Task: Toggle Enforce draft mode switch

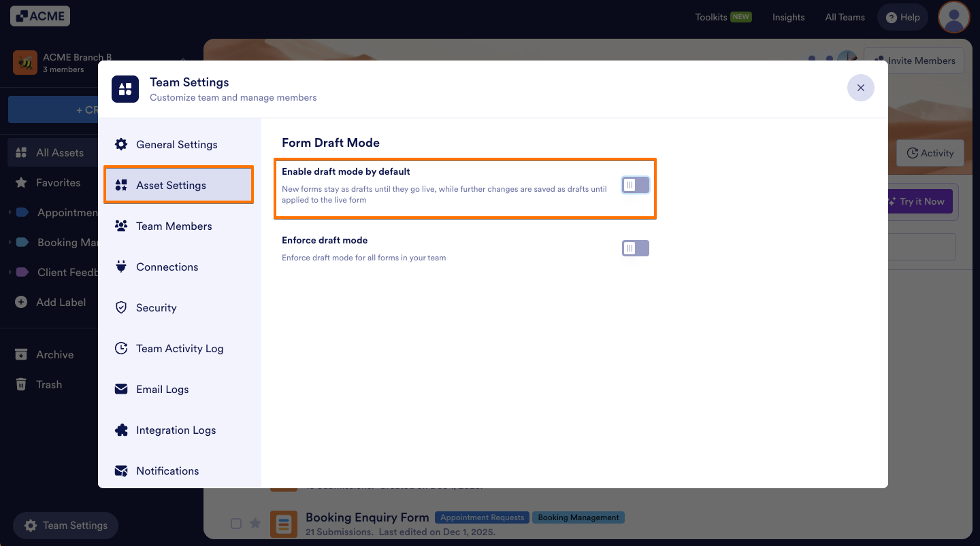Action: [x=636, y=248]
